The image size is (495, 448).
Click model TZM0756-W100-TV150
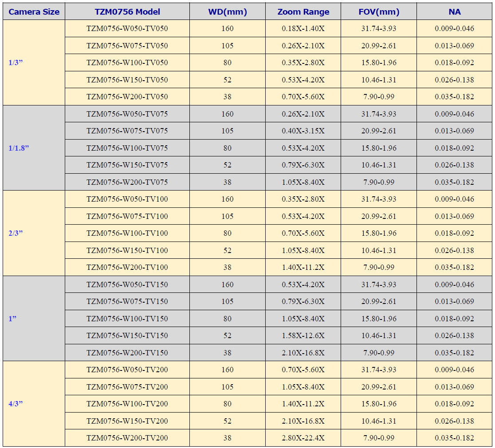(127, 319)
